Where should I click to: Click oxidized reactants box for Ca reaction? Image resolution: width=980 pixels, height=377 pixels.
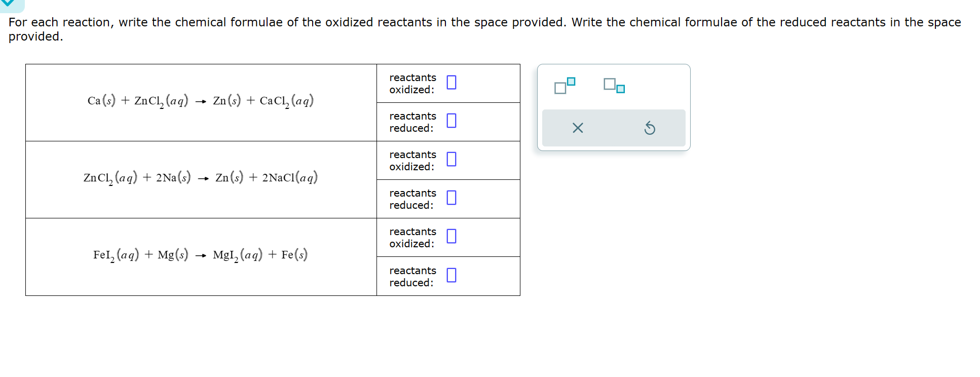coord(451,83)
